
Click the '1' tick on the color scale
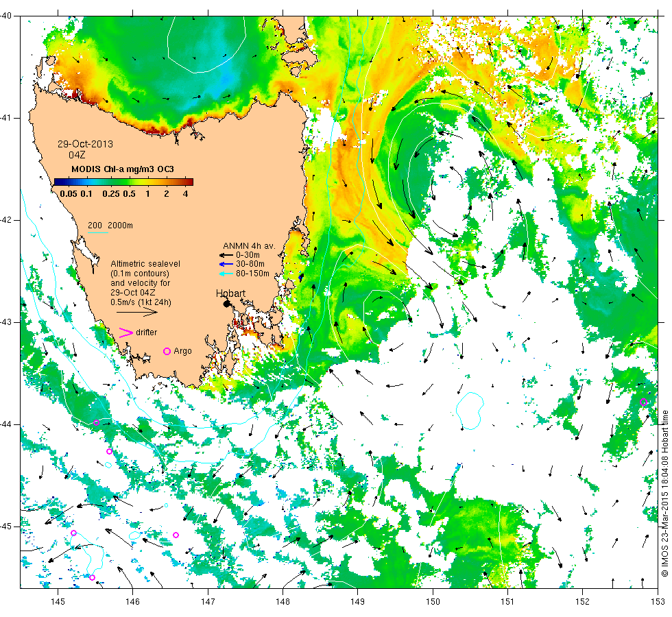click(148, 193)
